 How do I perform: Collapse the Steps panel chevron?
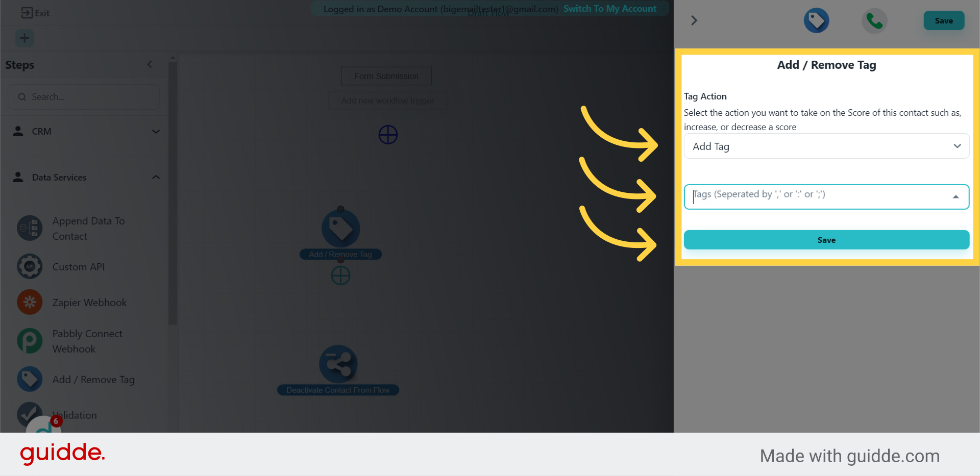[x=150, y=64]
